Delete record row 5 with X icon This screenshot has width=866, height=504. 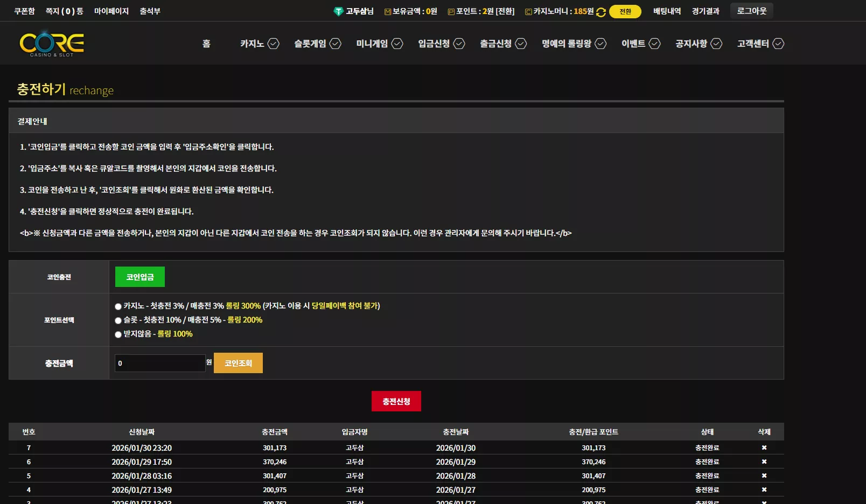coord(764,475)
